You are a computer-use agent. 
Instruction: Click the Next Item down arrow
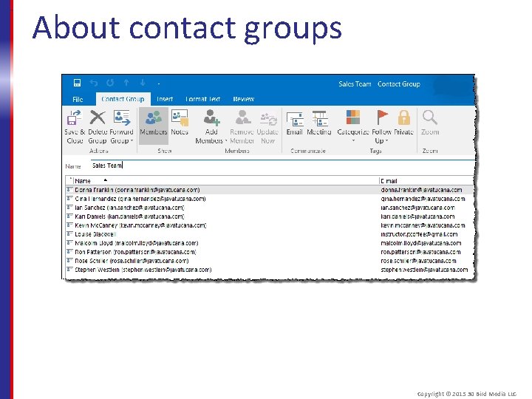tap(143, 83)
